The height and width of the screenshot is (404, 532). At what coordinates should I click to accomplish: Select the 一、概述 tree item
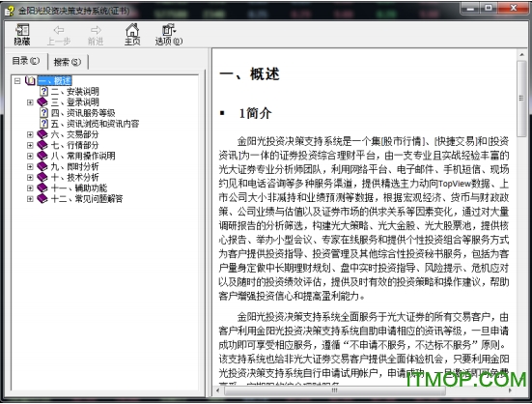point(55,81)
